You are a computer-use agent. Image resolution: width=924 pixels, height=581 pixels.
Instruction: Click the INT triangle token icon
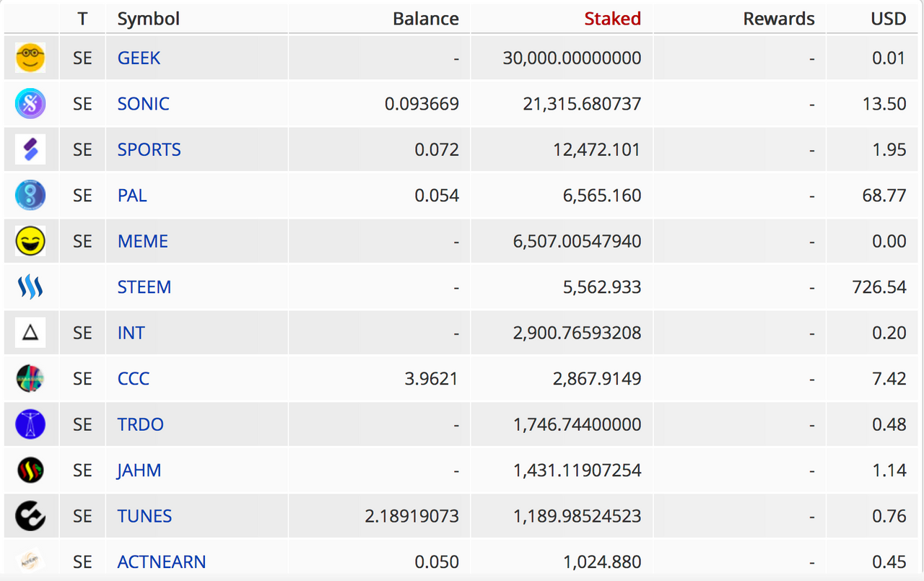pos(30,333)
